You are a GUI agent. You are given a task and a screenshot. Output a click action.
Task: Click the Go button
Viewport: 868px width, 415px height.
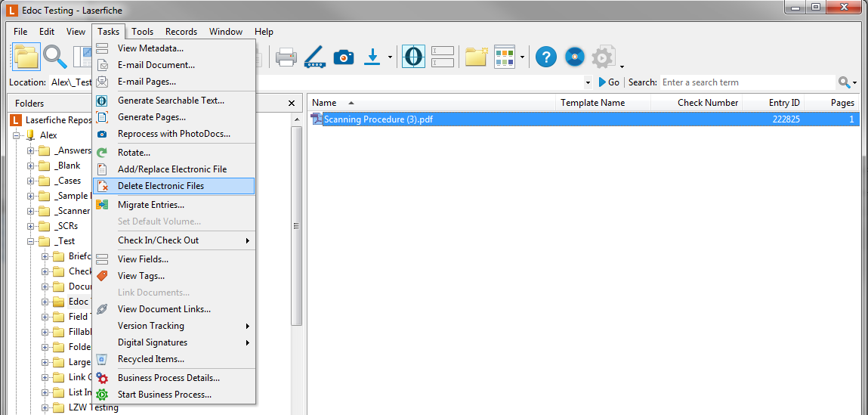point(609,82)
